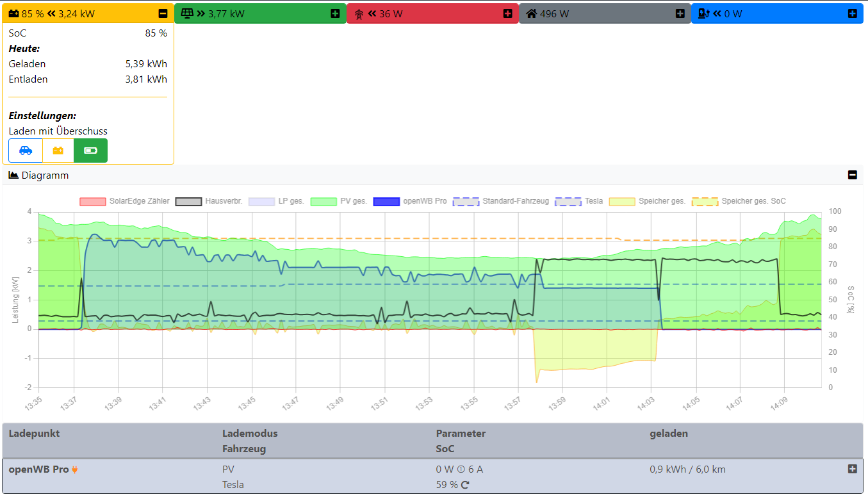Click the SoC 85 % value in card
This screenshot has width=868, height=497.
156,33
